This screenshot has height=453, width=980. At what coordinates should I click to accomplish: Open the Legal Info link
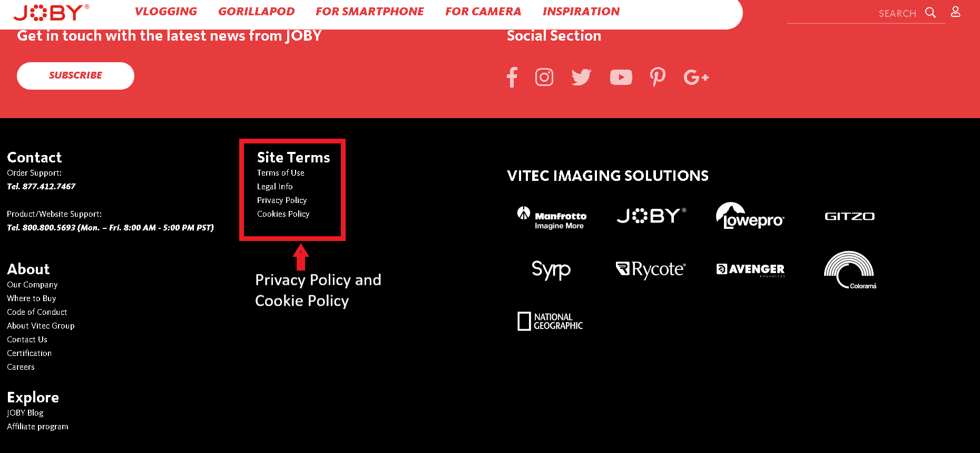click(x=275, y=187)
